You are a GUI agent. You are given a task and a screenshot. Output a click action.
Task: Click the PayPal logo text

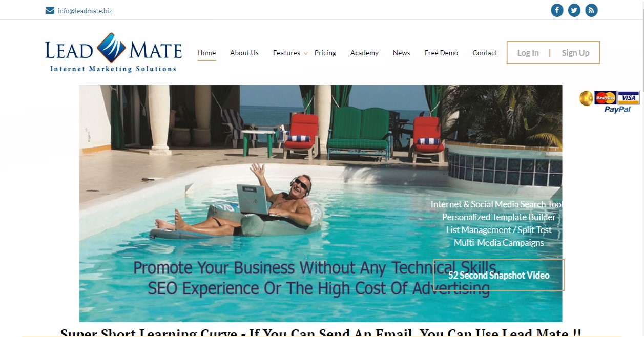pyautogui.click(x=617, y=109)
